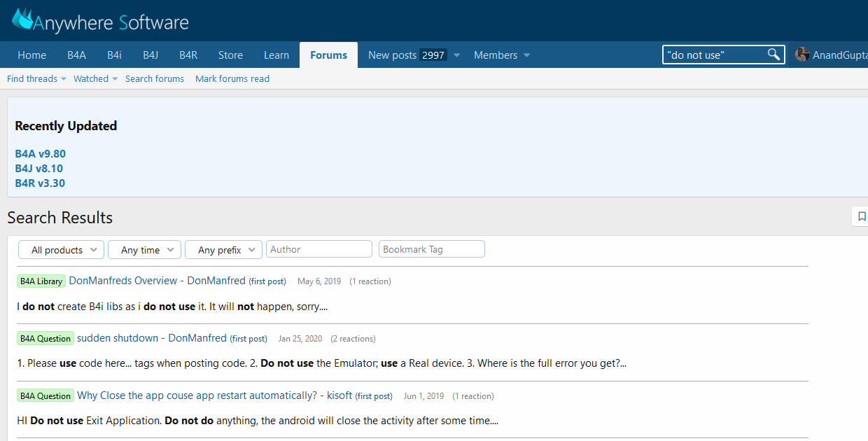Open AnandGupta user avatar
The height and width of the screenshot is (441, 868).
[802, 55]
